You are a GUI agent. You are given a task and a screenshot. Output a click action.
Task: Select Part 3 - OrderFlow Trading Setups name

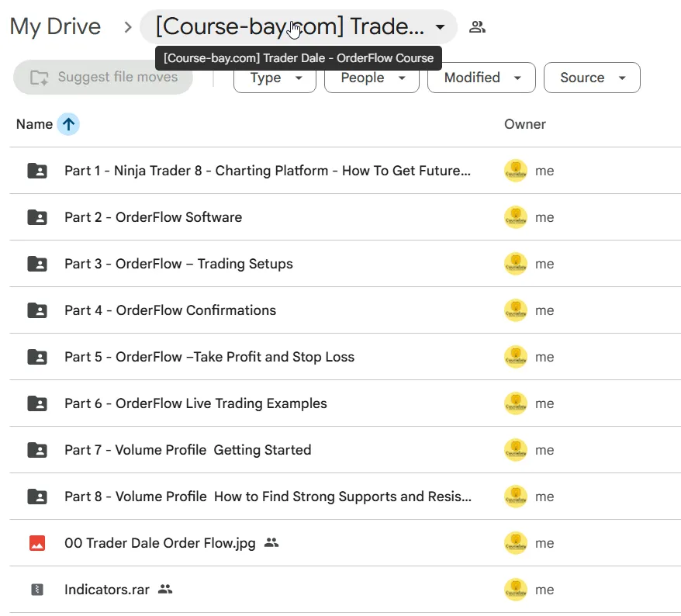click(178, 264)
